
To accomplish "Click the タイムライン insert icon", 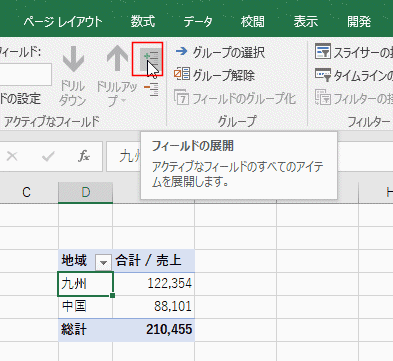I will (323, 75).
